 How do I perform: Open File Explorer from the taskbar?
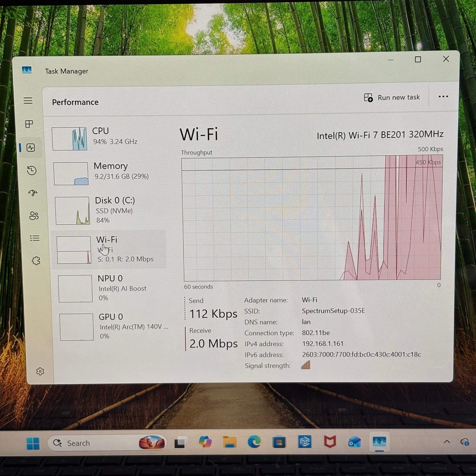230,442
